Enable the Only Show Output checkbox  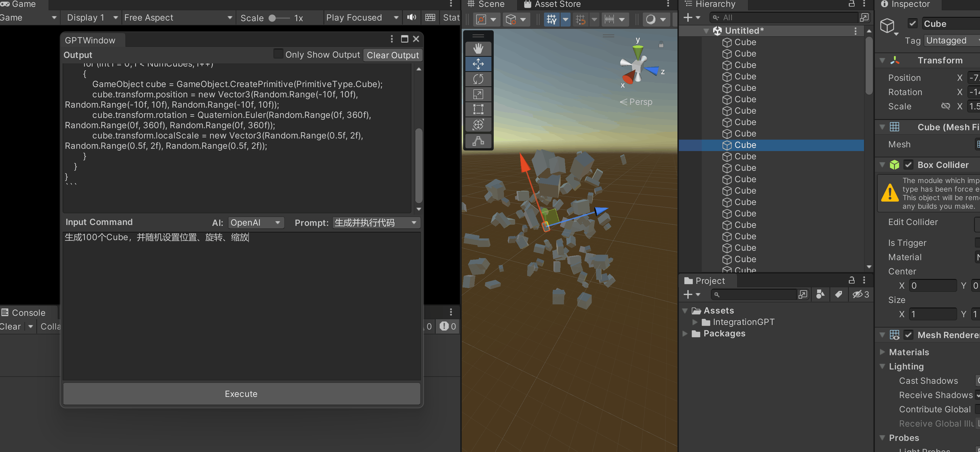(x=278, y=54)
